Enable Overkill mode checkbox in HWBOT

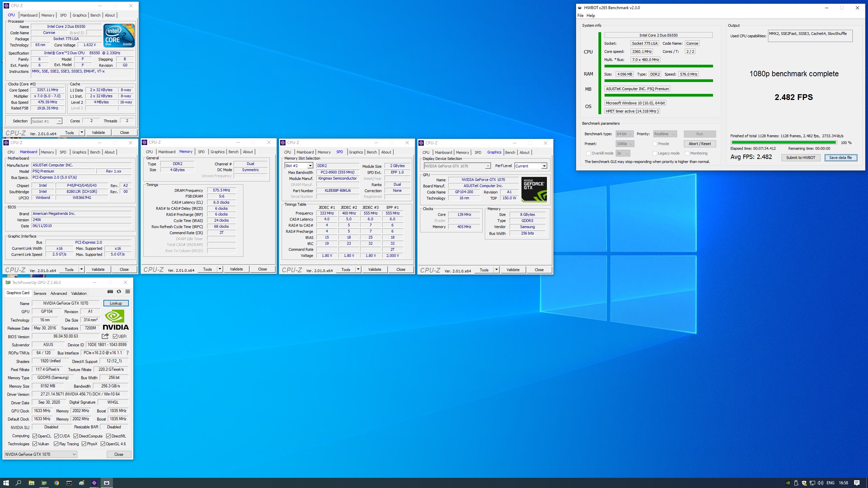[x=589, y=153]
